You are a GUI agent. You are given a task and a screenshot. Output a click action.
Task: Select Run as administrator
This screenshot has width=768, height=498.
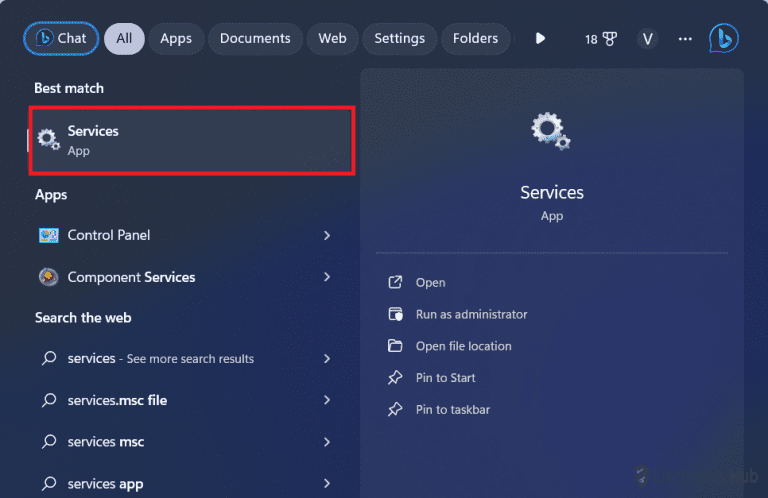tap(471, 314)
